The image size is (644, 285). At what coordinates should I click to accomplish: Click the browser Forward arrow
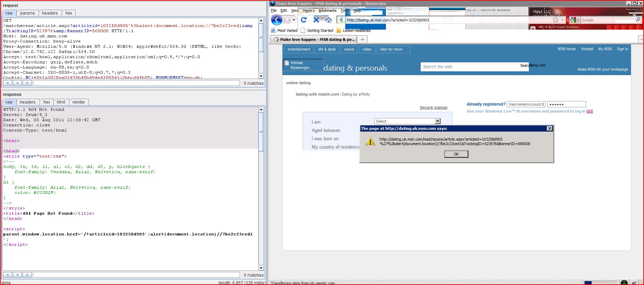point(287,20)
